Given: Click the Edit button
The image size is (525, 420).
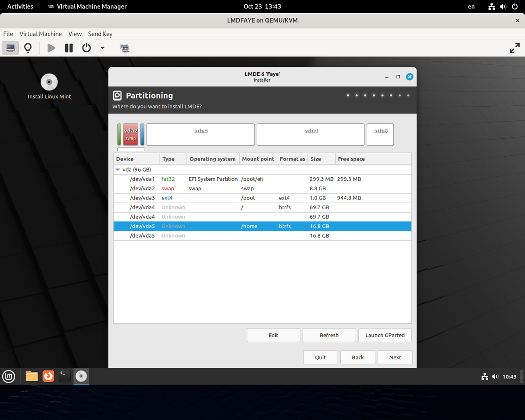Looking at the screenshot, I should point(273,335).
